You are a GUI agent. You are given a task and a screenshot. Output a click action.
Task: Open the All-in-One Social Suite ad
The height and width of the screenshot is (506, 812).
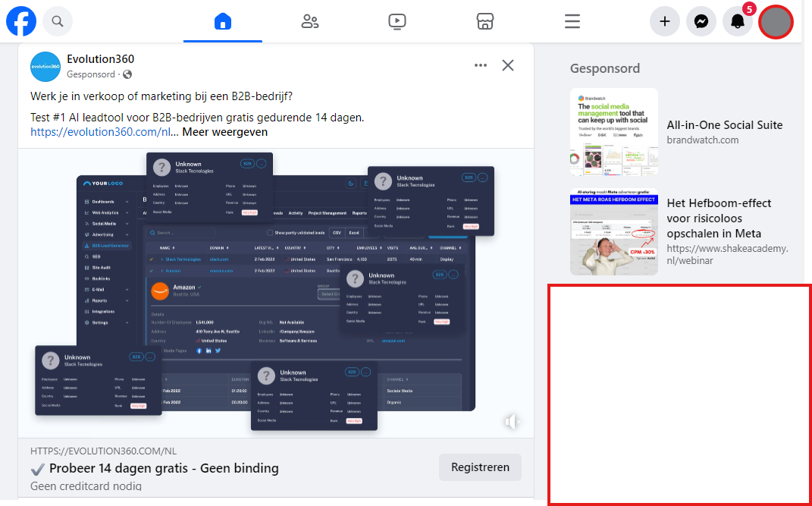pos(725,125)
